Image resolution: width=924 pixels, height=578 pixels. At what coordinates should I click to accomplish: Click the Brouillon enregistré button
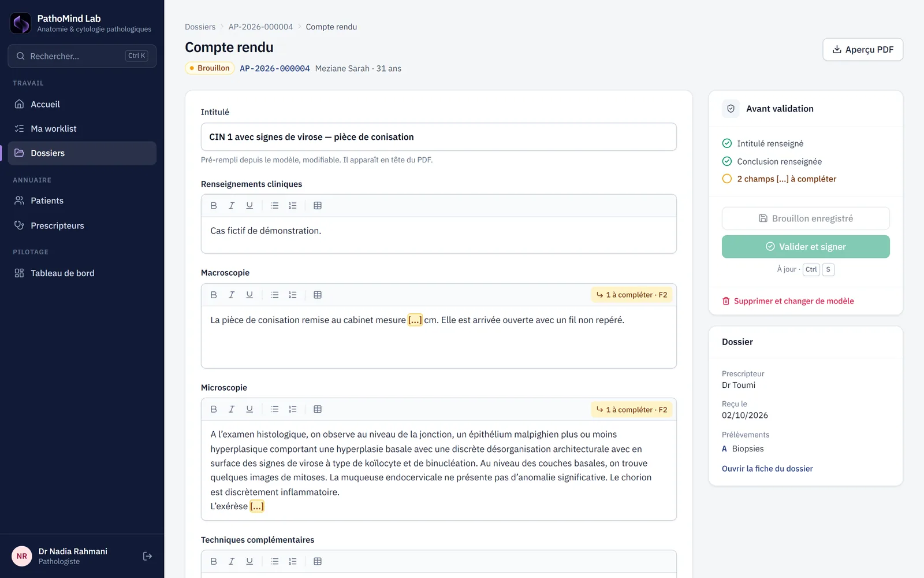(x=806, y=218)
